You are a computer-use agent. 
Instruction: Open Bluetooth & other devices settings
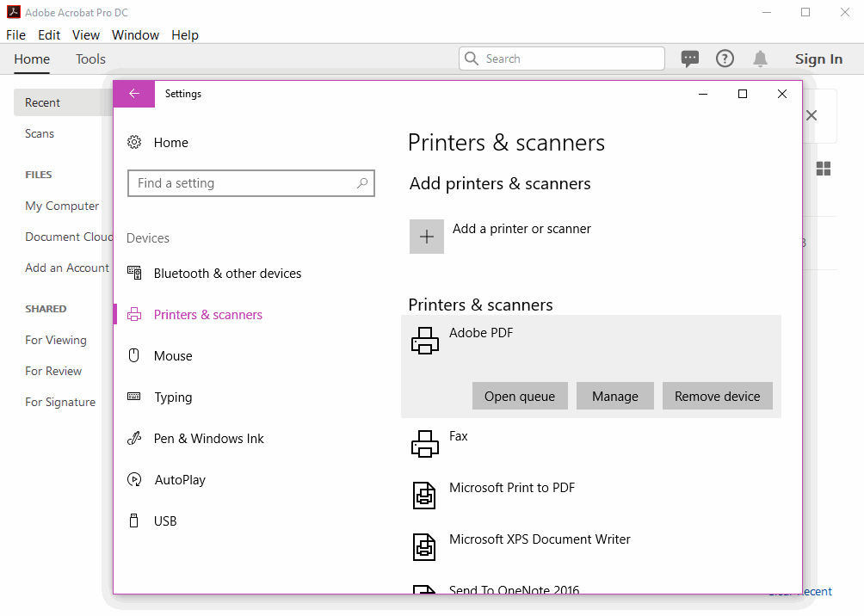pos(227,274)
